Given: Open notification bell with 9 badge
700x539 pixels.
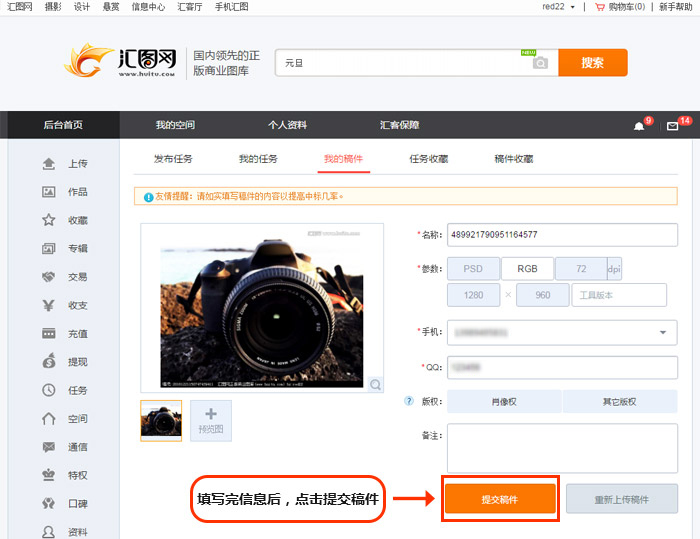Looking at the screenshot, I should pyautogui.click(x=639, y=126).
